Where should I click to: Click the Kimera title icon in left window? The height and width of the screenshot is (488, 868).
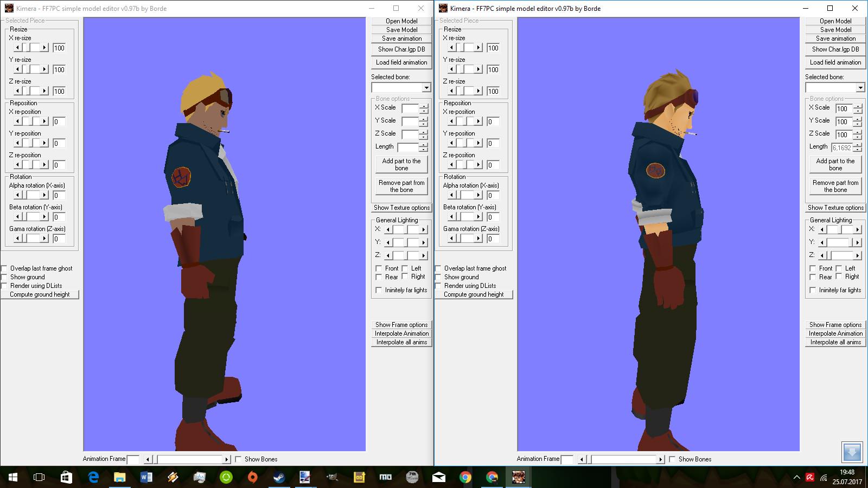click(x=9, y=8)
